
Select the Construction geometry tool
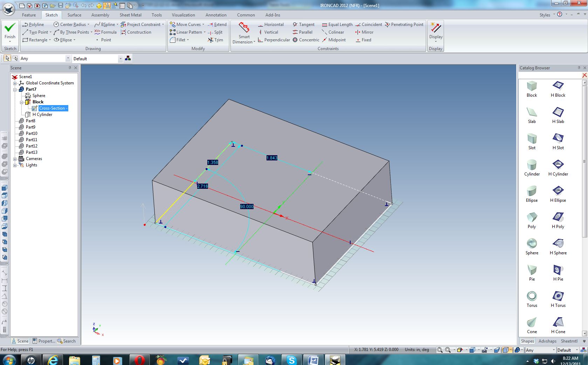(136, 32)
